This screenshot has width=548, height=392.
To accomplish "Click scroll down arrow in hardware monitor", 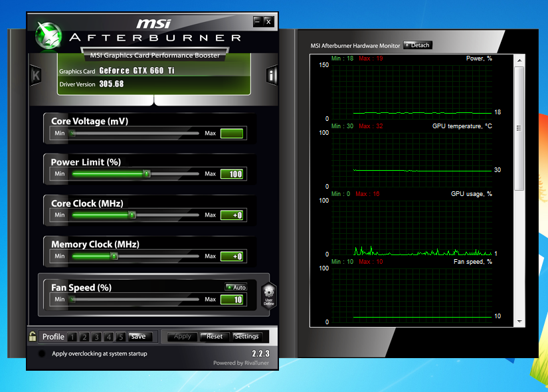I will (x=519, y=322).
